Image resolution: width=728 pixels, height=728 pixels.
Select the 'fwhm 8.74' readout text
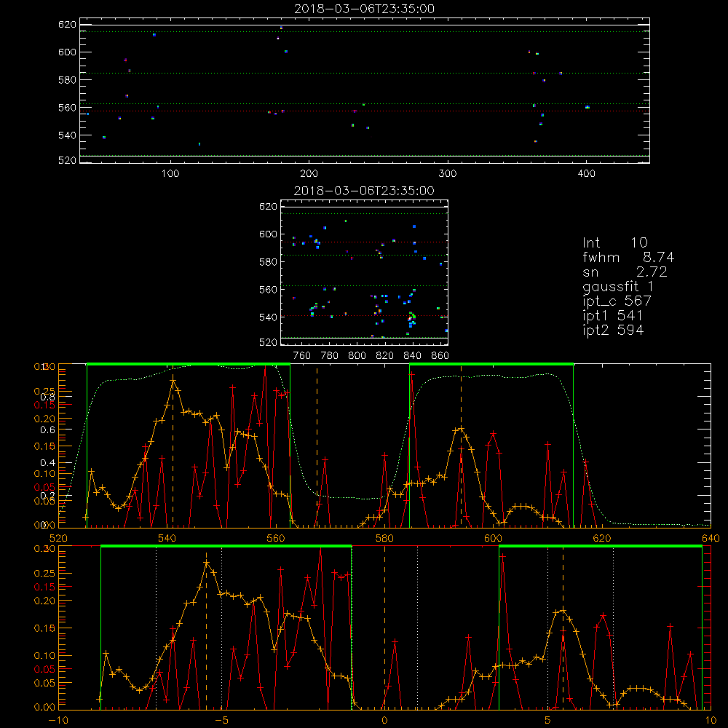tap(628, 257)
